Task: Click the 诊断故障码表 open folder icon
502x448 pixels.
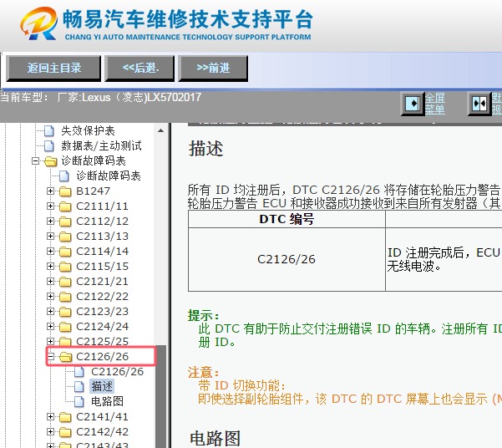Action: (51, 161)
